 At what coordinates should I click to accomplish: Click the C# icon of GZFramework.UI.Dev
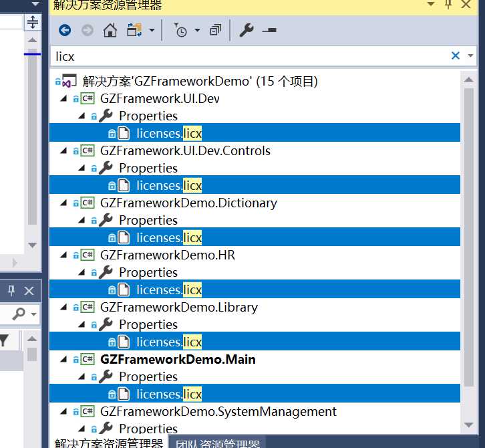coord(88,98)
